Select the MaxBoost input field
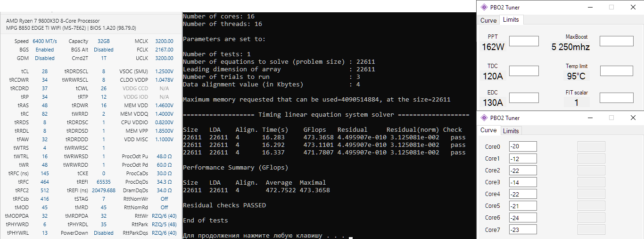This screenshot has width=644, height=239. coord(616,41)
